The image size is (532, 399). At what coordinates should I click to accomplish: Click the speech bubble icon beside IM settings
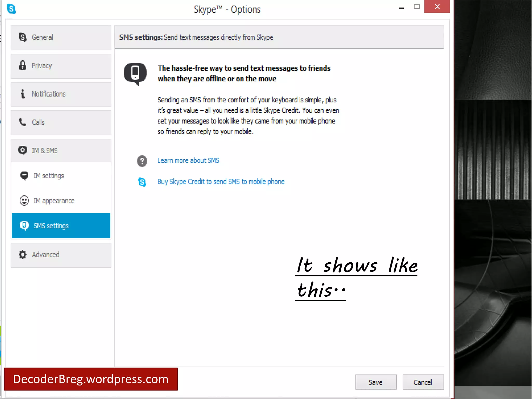pyautogui.click(x=24, y=176)
